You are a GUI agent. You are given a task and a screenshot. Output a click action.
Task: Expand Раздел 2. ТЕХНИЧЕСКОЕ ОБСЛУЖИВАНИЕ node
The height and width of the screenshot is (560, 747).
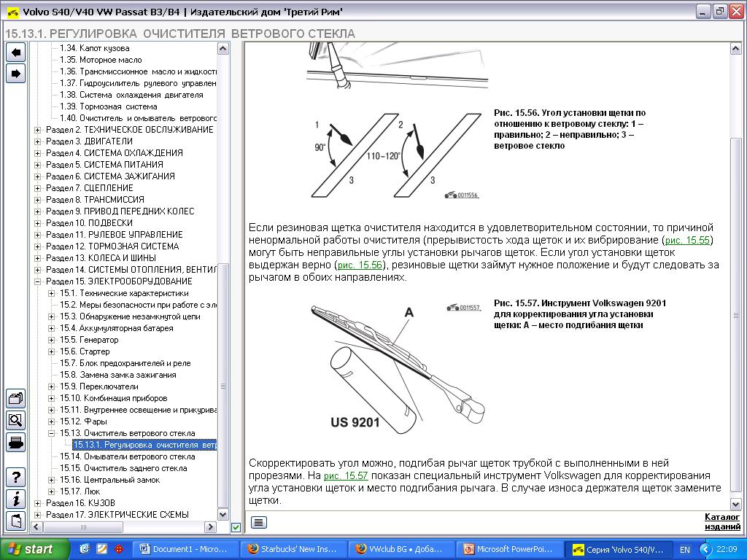coord(38,130)
